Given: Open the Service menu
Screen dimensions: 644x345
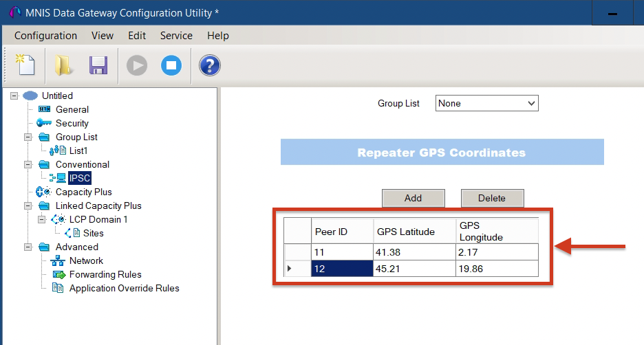Looking at the screenshot, I should click(x=176, y=36).
